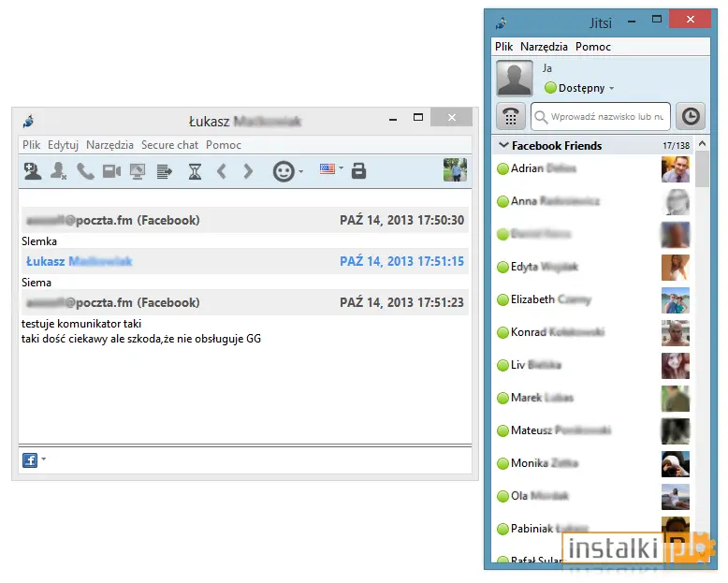Open the smiley emoticon picker
Screen dimensions: 728x583
(x=288, y=172)
